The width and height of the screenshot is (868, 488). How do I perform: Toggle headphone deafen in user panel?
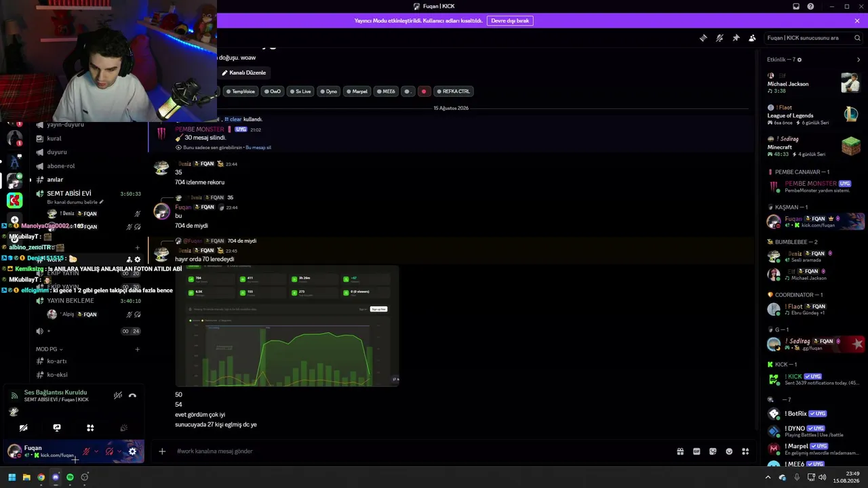click(109, 451)
